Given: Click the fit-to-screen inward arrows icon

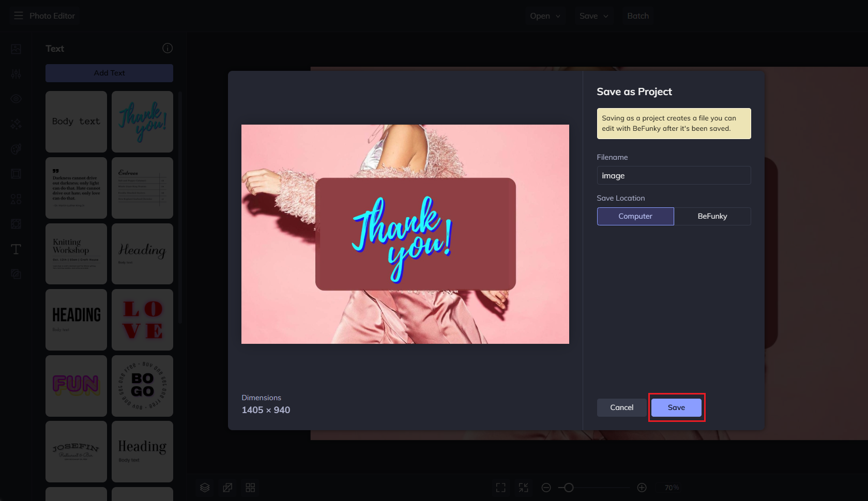Looking at the screenshot, I should tap(523, 488).
